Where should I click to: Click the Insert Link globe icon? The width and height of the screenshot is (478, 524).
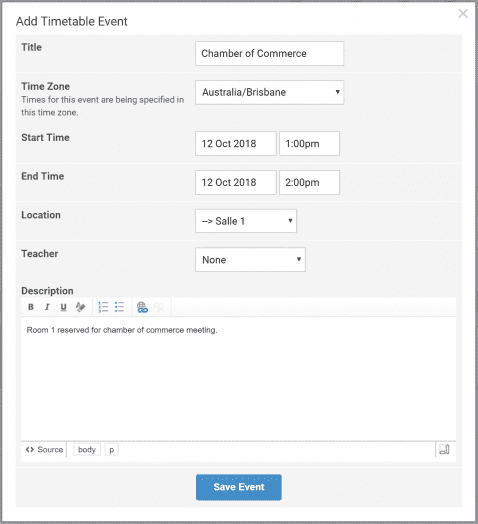click(142, 307)
